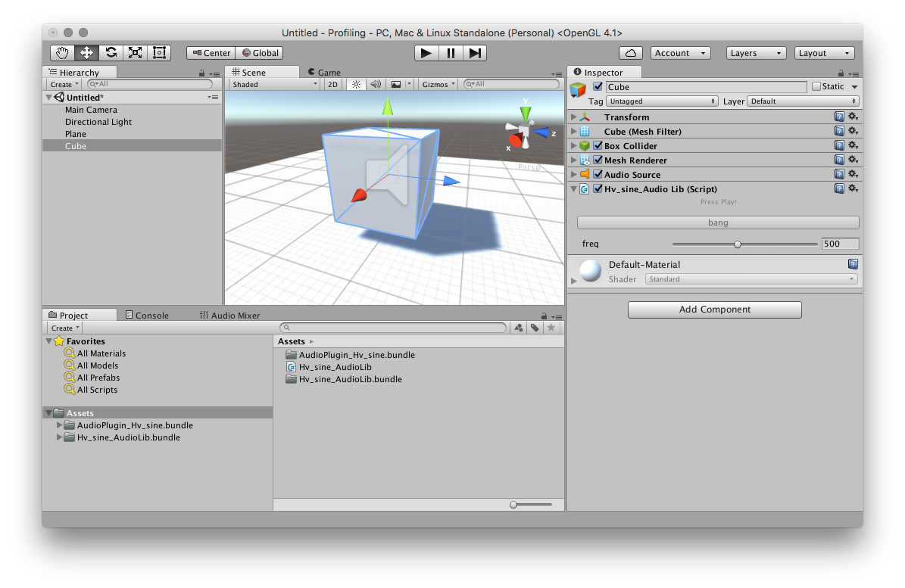The height and width of the screenshot is (588, 905).
Task: Open the Cloud services panel
Action: (x=631, y=53)
